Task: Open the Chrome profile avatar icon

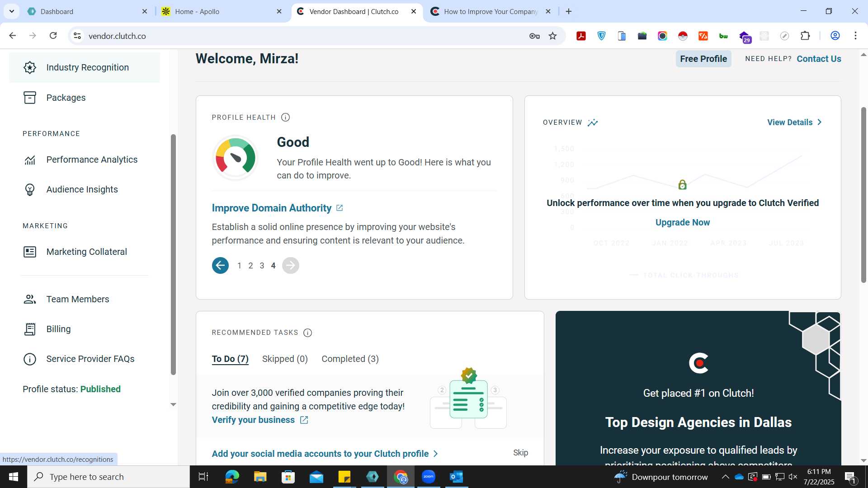Action: [835, 36]
